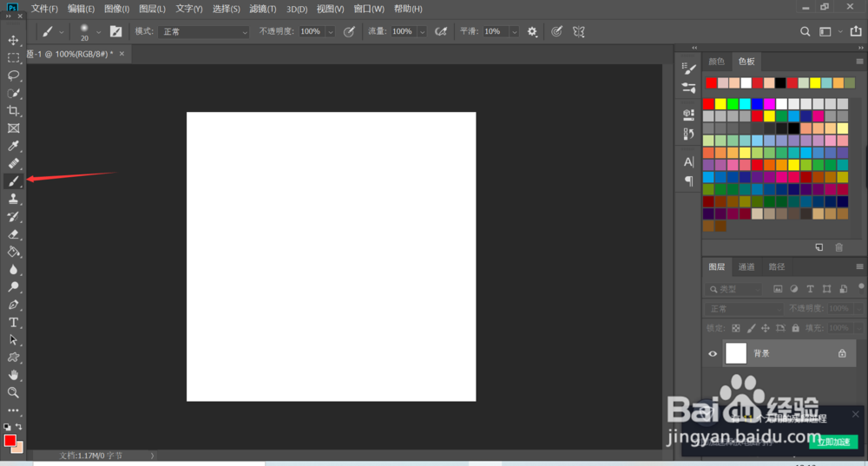
Task: Open the 不透明度 opacity slider arrow
Action: [331, 31]
